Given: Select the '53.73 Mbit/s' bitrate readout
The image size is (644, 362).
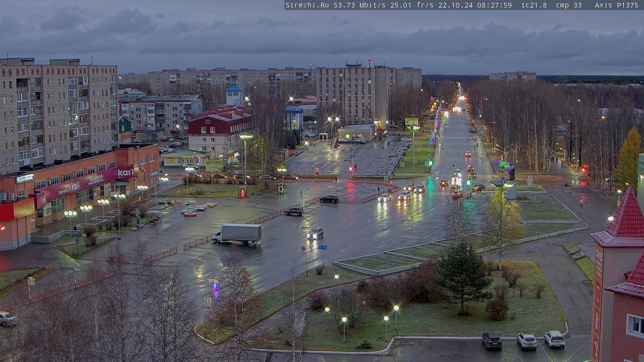Looking at the screenshot, I should (361, 5).
